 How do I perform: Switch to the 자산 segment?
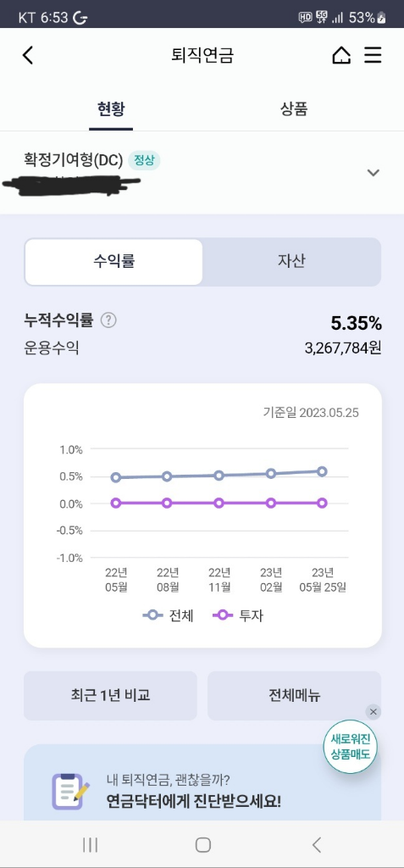click(291, 262)
